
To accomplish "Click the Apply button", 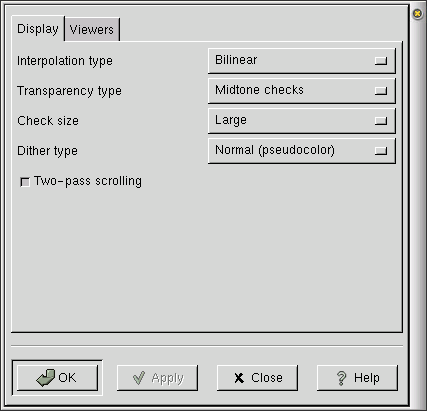I will (157, 378).
